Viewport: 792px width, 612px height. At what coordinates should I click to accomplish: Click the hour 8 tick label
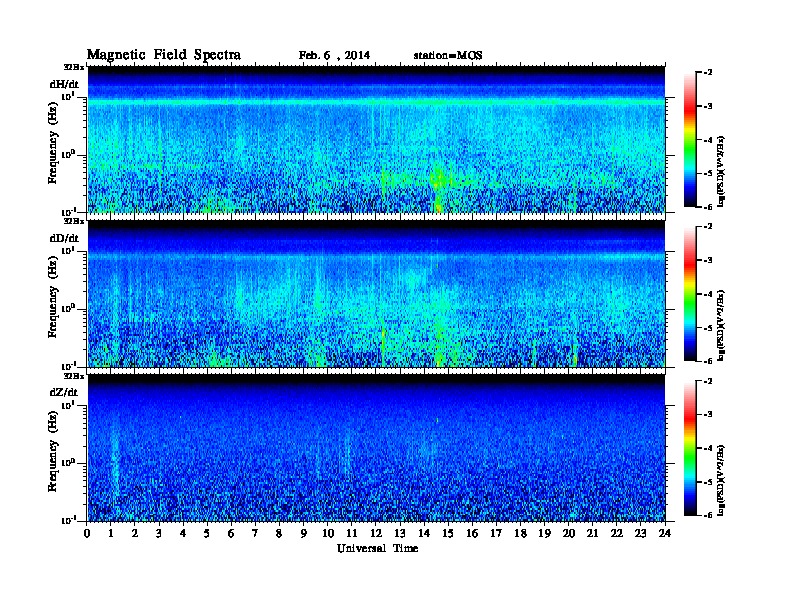click(279, 533)
